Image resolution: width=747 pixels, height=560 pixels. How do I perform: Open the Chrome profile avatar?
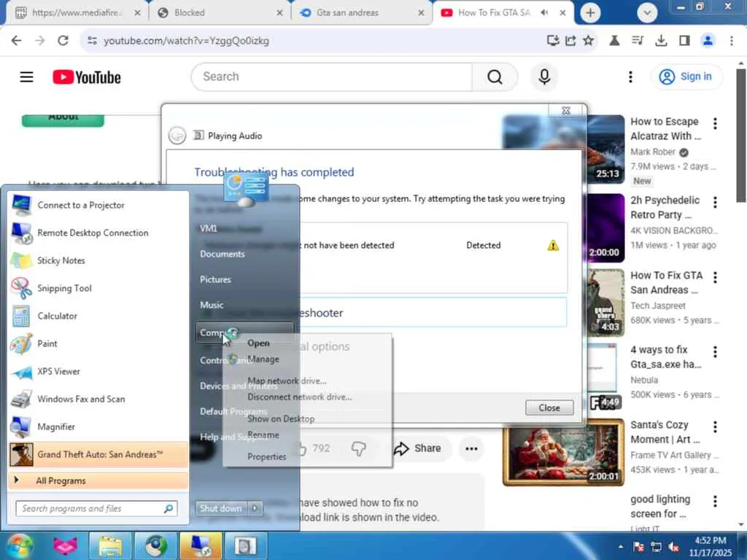tap(708, 41)
